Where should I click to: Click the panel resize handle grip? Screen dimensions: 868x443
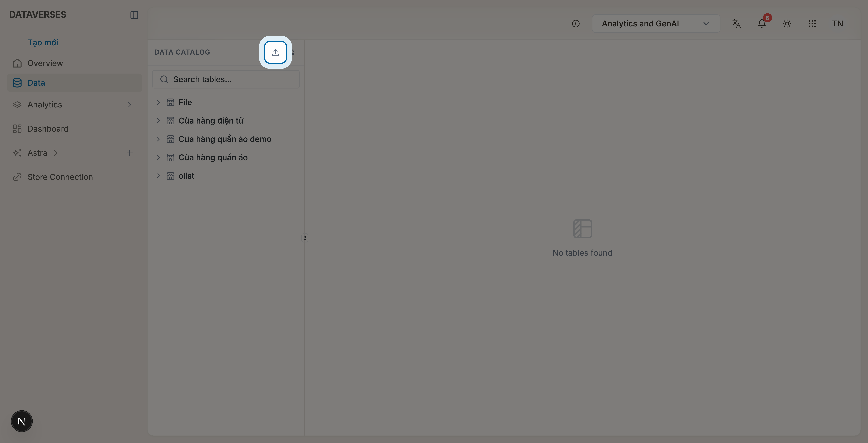point(305,238)
